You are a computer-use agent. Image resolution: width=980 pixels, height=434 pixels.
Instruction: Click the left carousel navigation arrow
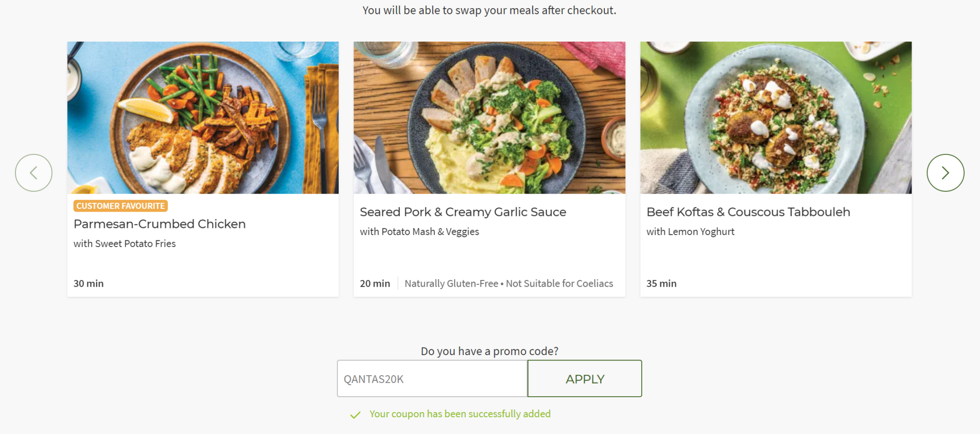click(33, 173)
